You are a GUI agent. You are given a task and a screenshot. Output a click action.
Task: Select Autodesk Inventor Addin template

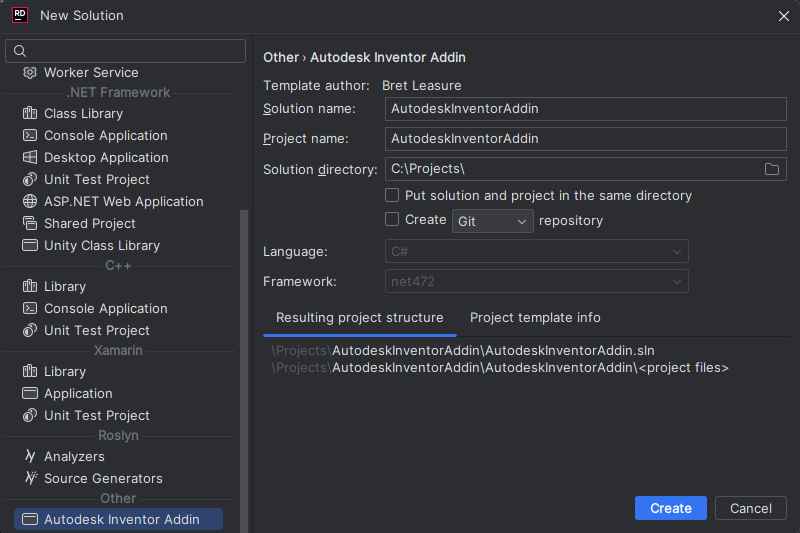(118, 519)
